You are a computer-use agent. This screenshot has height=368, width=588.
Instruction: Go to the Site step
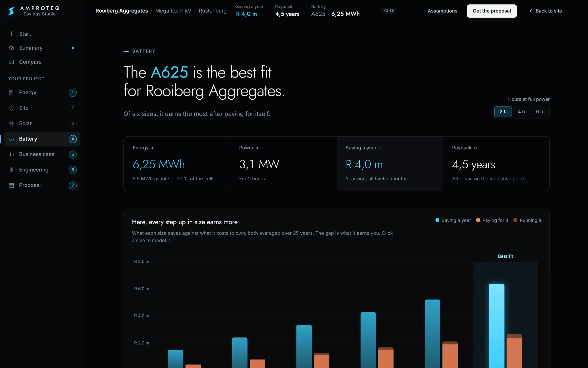point(42,108)
